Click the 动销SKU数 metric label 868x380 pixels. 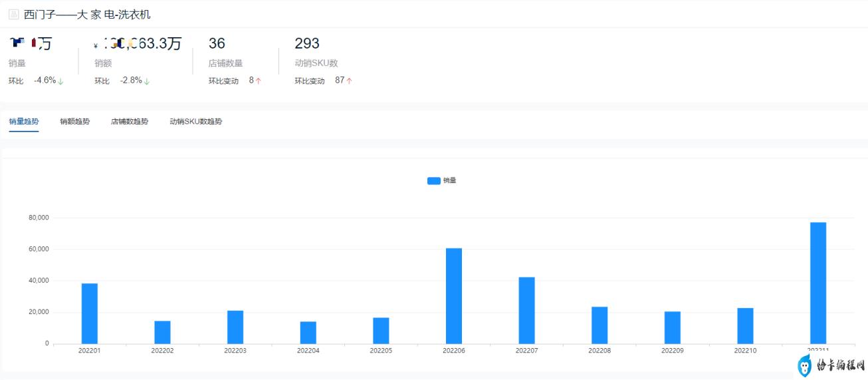[x=316, y=63]
